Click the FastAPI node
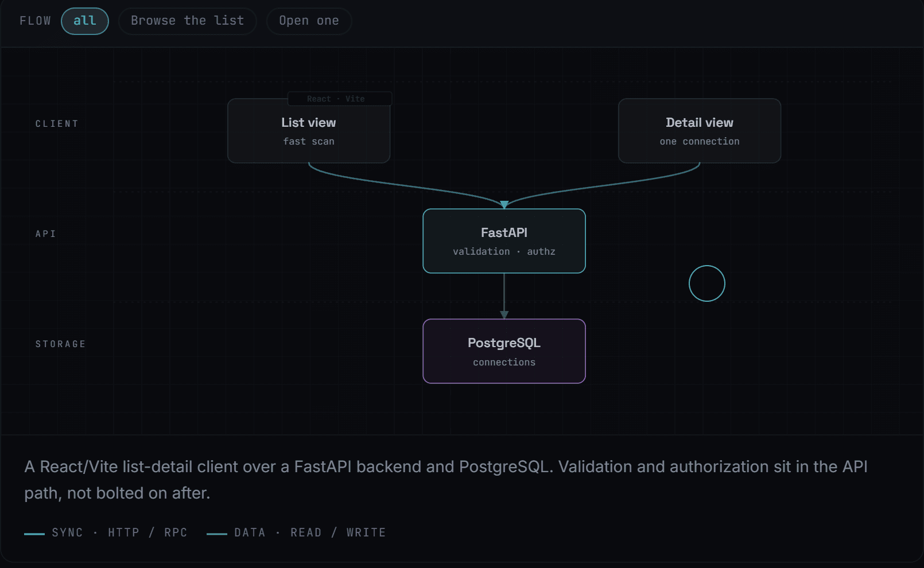Screen dimensions: 924x568 (504, 241)
